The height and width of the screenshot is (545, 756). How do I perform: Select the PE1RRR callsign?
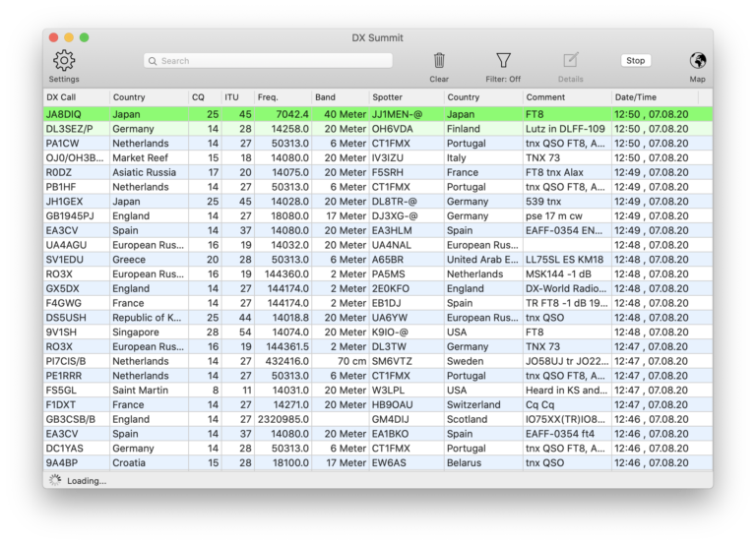(x=64, y=376)
